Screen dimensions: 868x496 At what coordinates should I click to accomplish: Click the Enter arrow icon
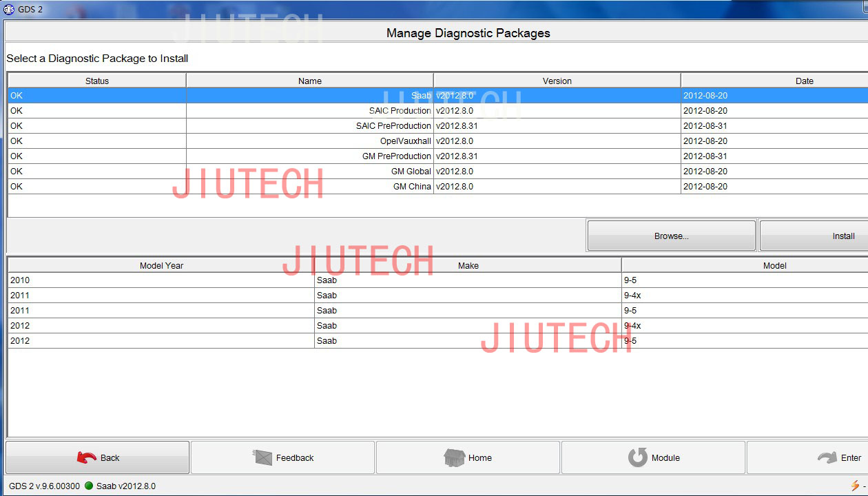[827, 457]
